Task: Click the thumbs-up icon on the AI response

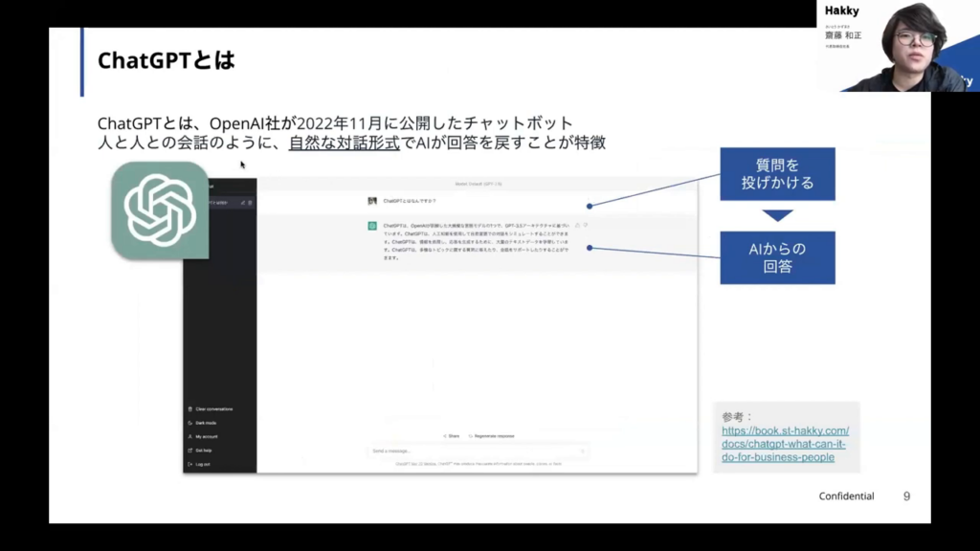Action: click(577, 226)
